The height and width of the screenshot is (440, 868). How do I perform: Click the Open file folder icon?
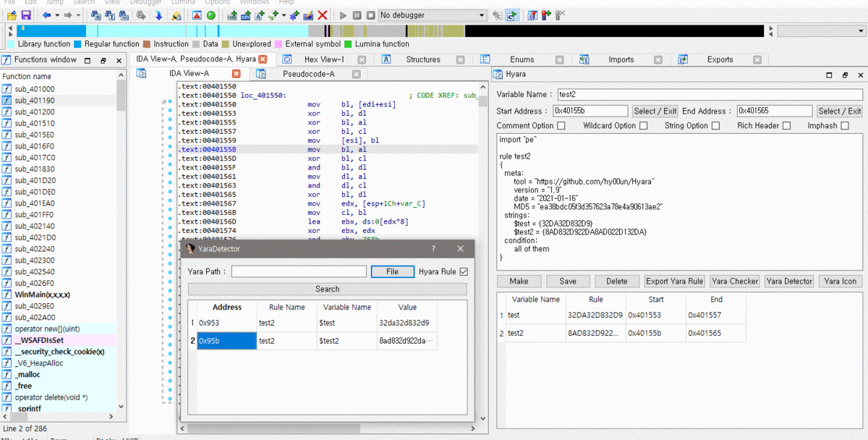click(x=12, y=15)
